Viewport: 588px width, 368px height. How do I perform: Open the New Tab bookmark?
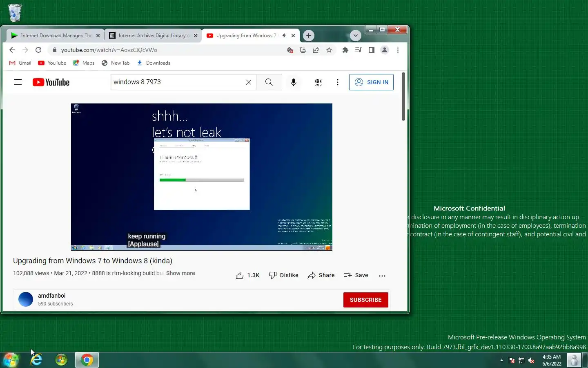116,63
